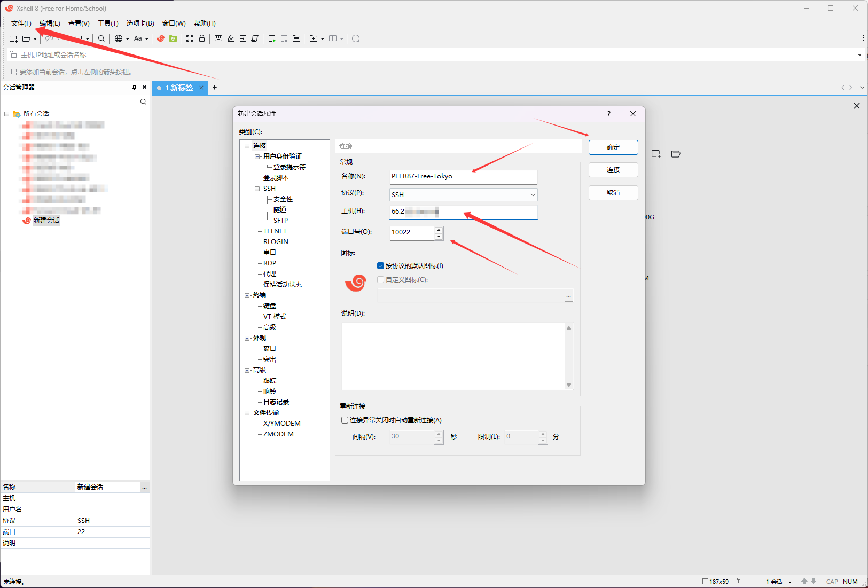
Task: Click the fullscreen toolbar icon
Action: [190, 38]
